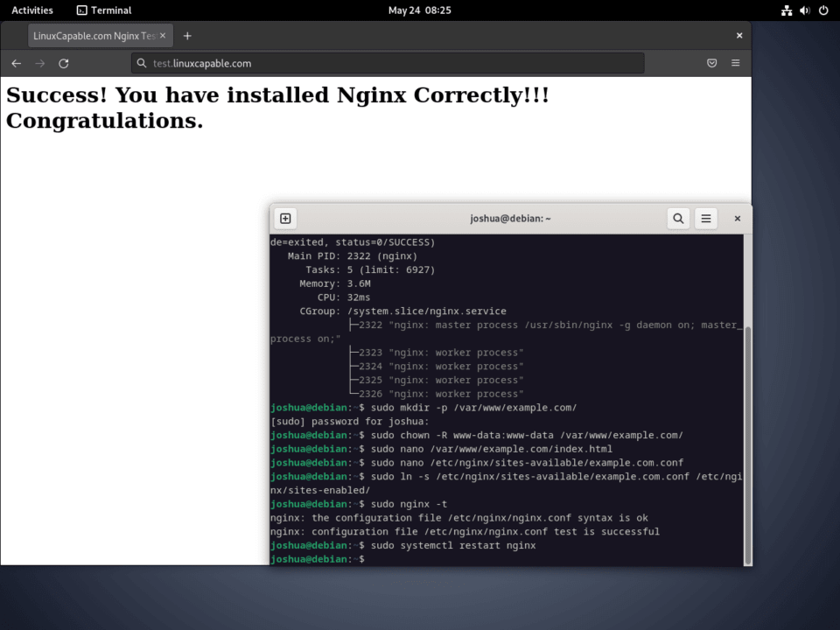The height and width of the screenshot is (630, 840).
Task: Click the terminal window vertical scrollbar
Action: [746, 446]
